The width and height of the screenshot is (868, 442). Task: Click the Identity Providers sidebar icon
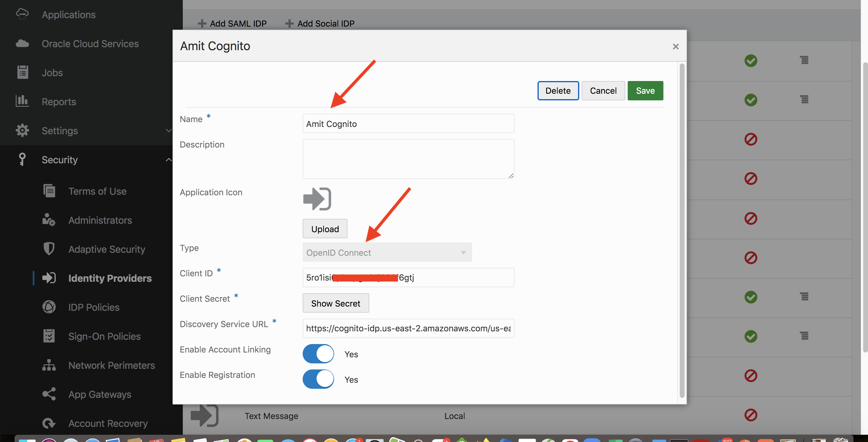49,278
